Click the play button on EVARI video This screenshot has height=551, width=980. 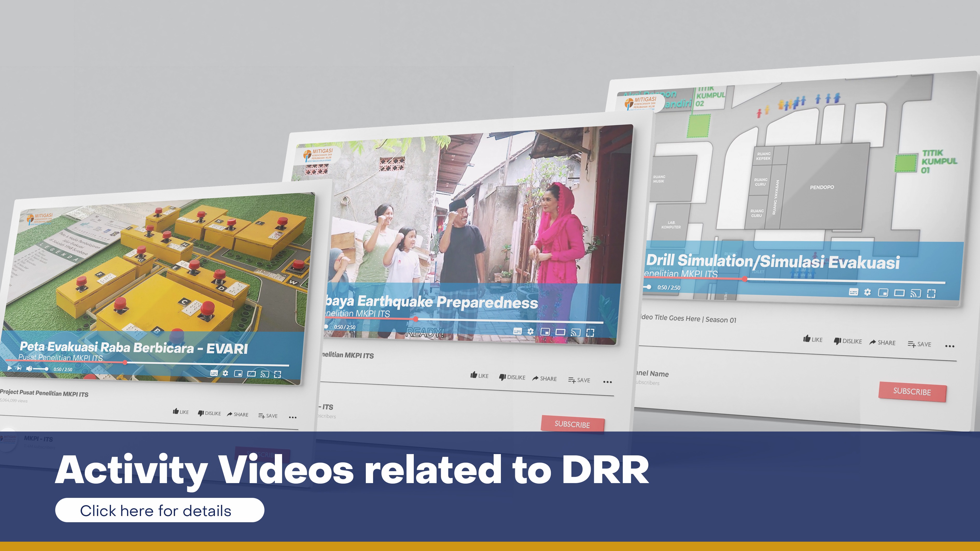[x=10, y=368]
